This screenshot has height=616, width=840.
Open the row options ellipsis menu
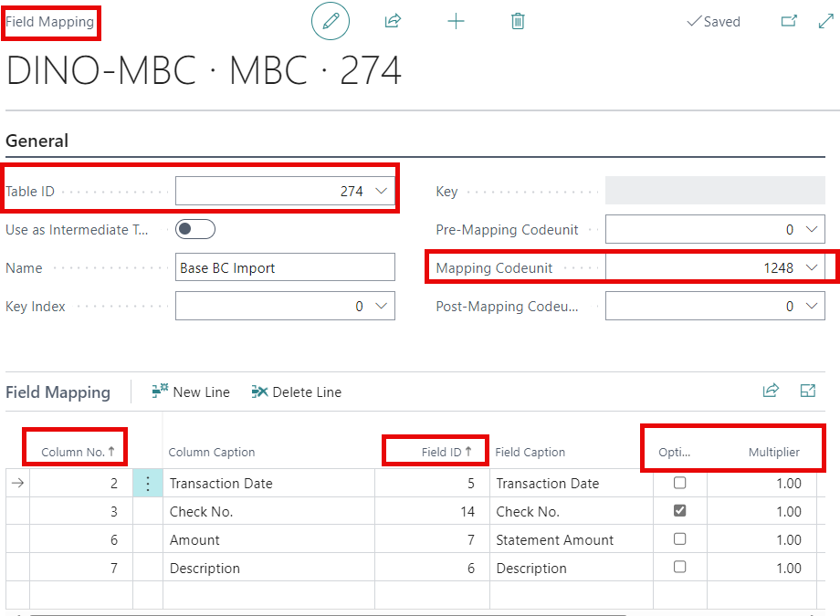coord(147,483)
